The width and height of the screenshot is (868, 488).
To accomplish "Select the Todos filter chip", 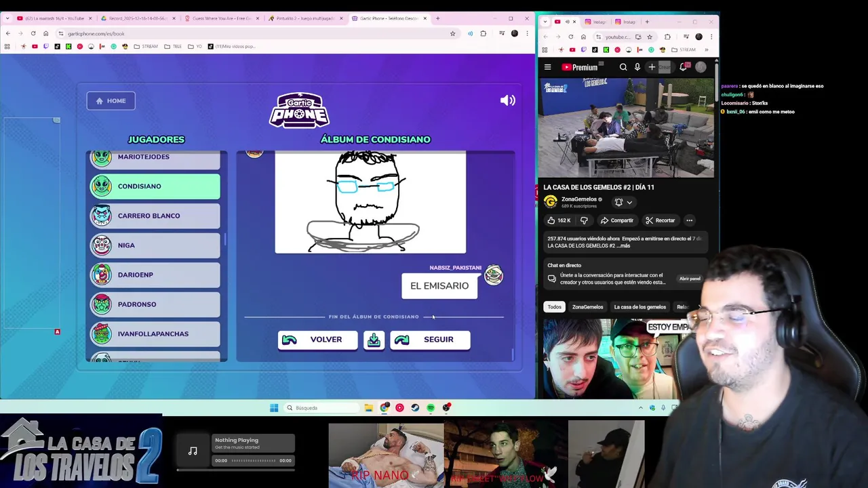I will click(x=555, y=307).
